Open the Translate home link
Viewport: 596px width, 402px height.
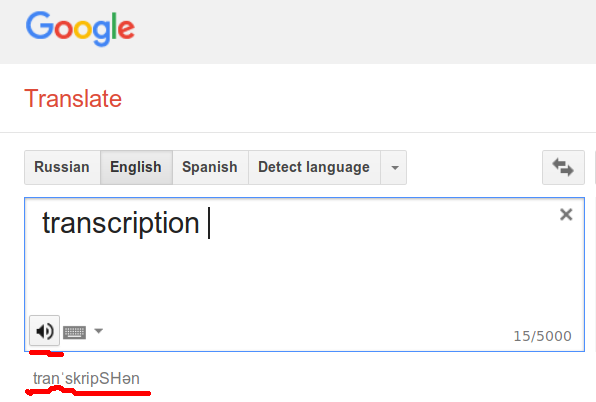(x=73, y=99)
